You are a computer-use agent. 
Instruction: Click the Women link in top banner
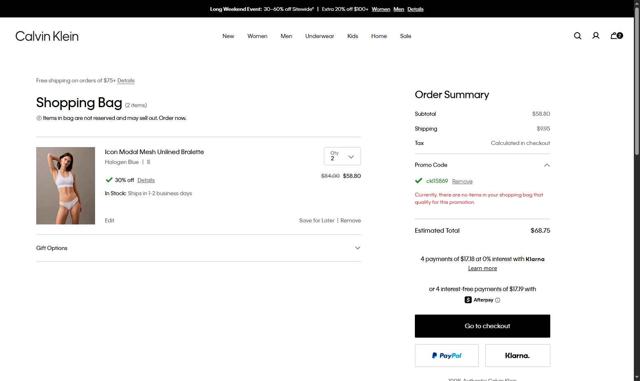(x=381, y=9)
